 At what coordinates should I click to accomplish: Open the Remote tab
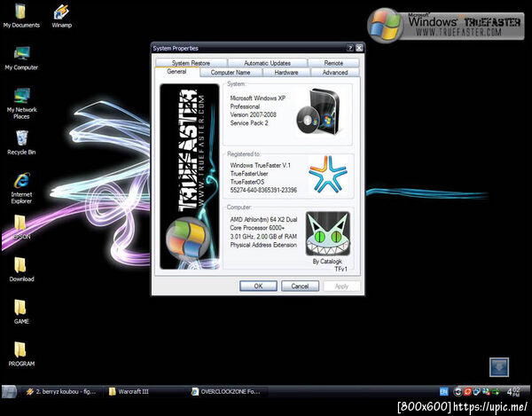click(333, 63)
